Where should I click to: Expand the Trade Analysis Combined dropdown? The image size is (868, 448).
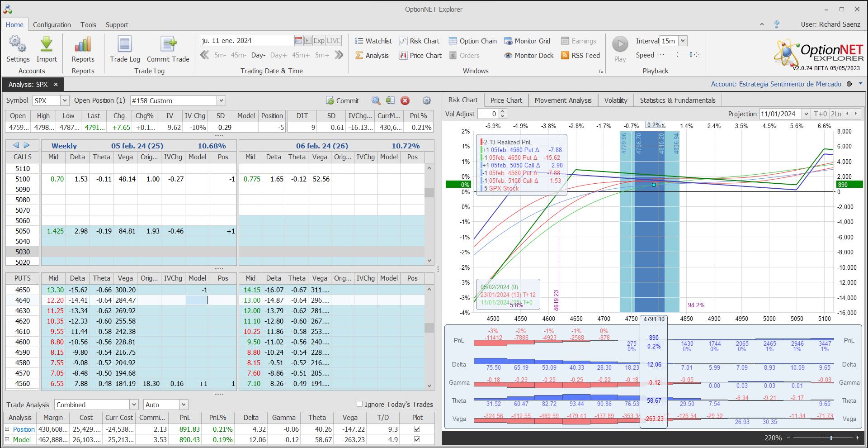[x=134, y=405]
